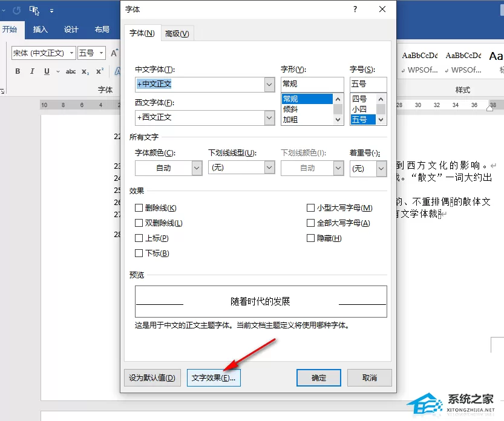Expand the 中文字体 combo box
504x421 pixels.
coord(269,85)
